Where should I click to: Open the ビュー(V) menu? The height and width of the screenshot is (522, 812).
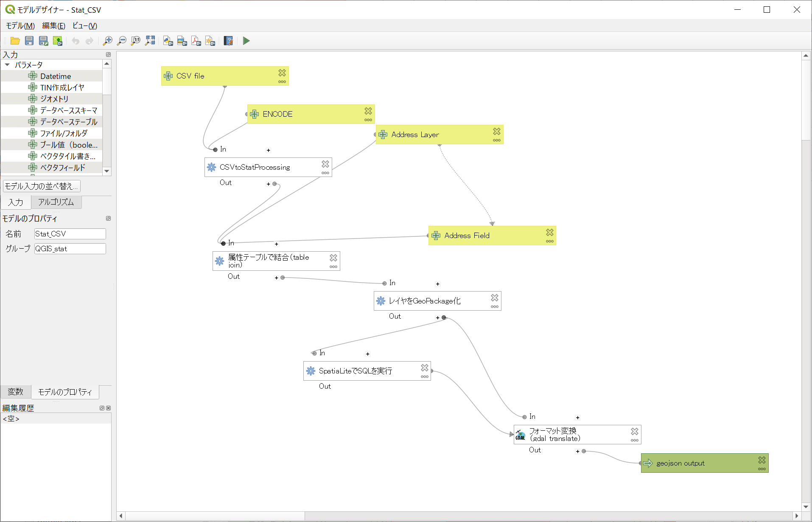(85, 26)
